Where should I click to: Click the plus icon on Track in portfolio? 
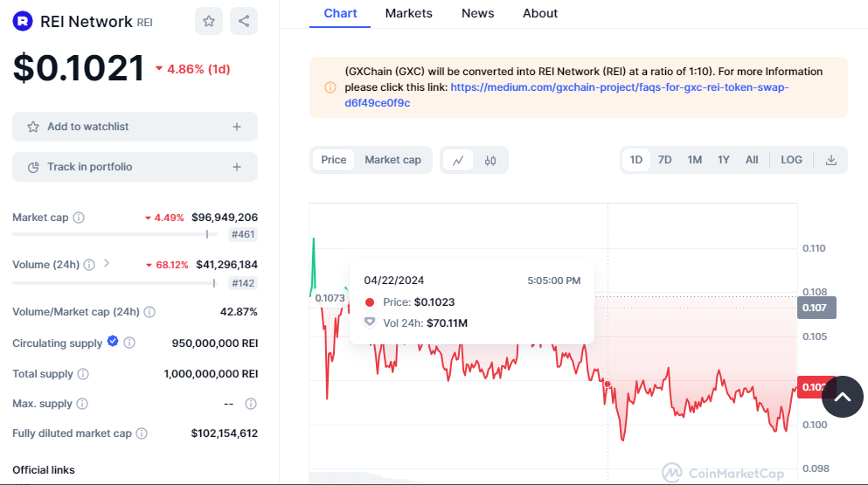(x=236, y=167)
